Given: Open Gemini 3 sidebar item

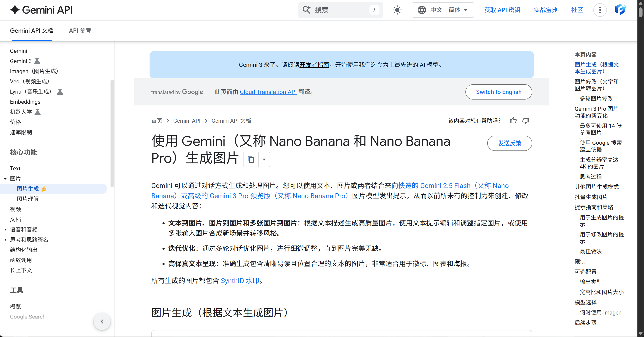Looking at the screenshot, I should tap(21, 61).
